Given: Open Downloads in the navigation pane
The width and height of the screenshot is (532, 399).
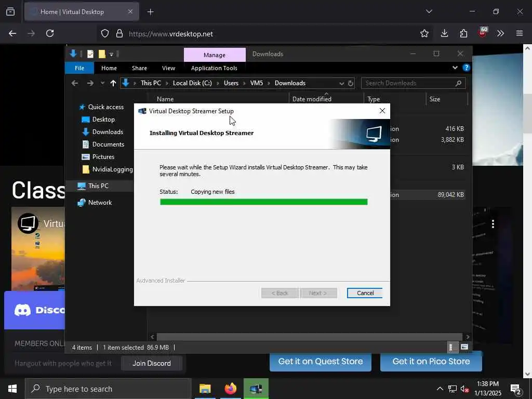Looking at the screenshot, I should [103, 132].
